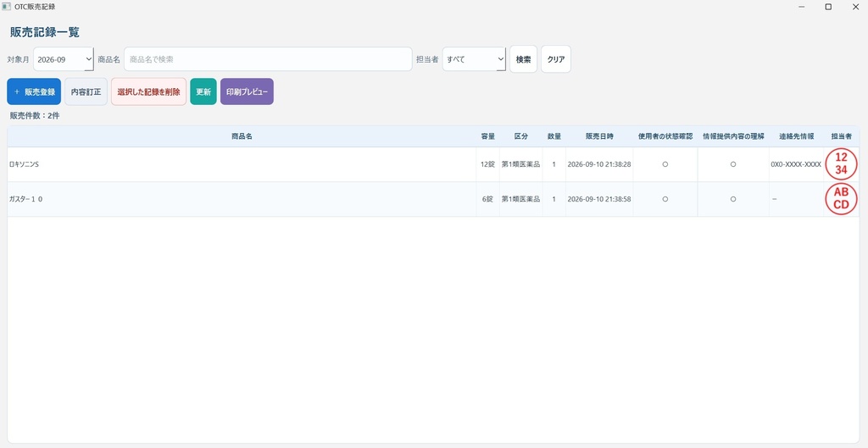Screen dimensions: 868x448
Task: Click the 0X0-XXXX-XXXX contact cell
Action: (x=796, y=164)
